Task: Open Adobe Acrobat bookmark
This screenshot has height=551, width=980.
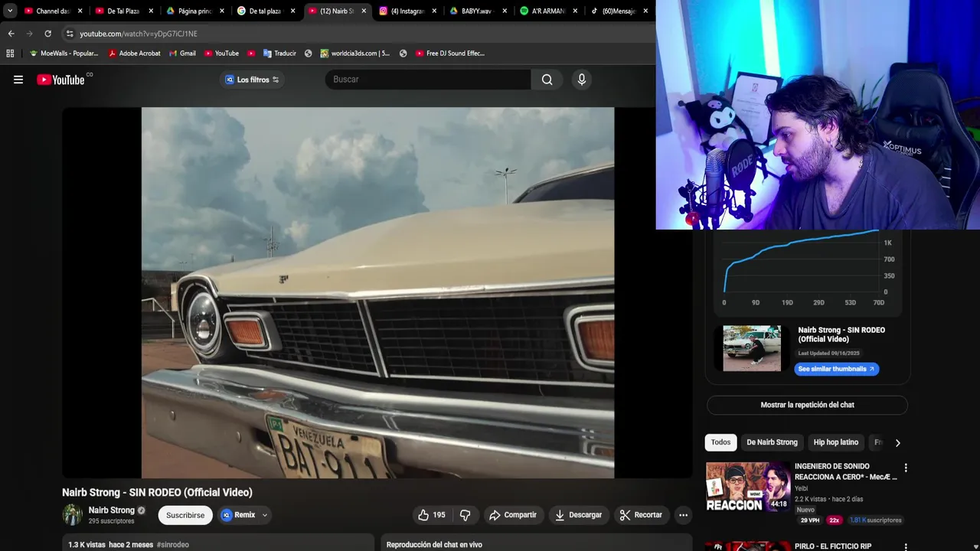Action: (x=134, y=54)
